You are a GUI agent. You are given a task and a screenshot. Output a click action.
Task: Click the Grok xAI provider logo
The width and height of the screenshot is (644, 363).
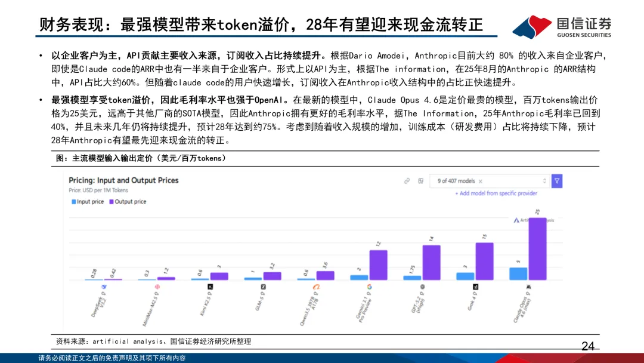click(x=476, y=287)
